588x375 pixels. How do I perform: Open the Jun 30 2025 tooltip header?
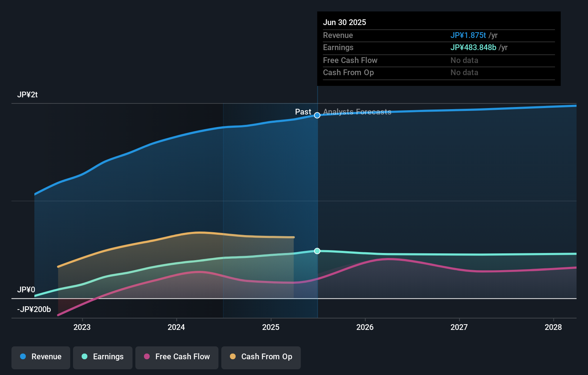click(x=345, y=22)
